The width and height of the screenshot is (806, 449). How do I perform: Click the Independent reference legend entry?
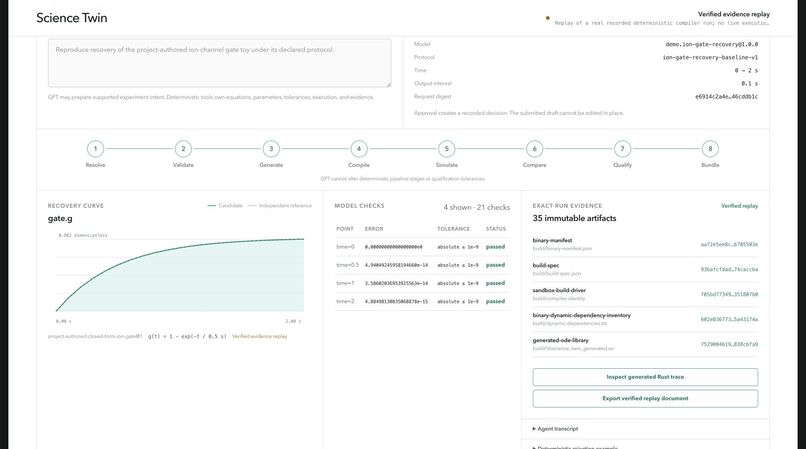(x=280, y=206)
